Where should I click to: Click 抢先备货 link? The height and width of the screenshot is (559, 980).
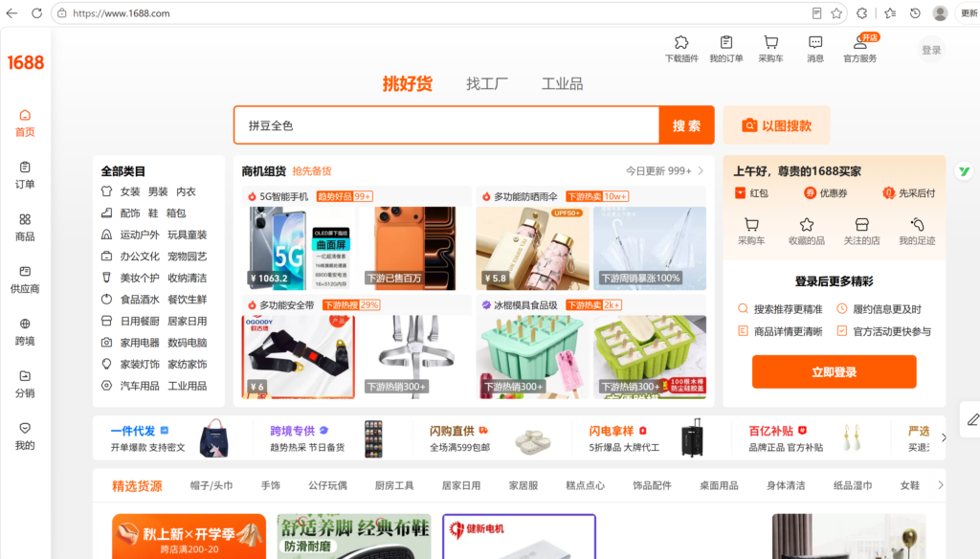click(312, 170)
